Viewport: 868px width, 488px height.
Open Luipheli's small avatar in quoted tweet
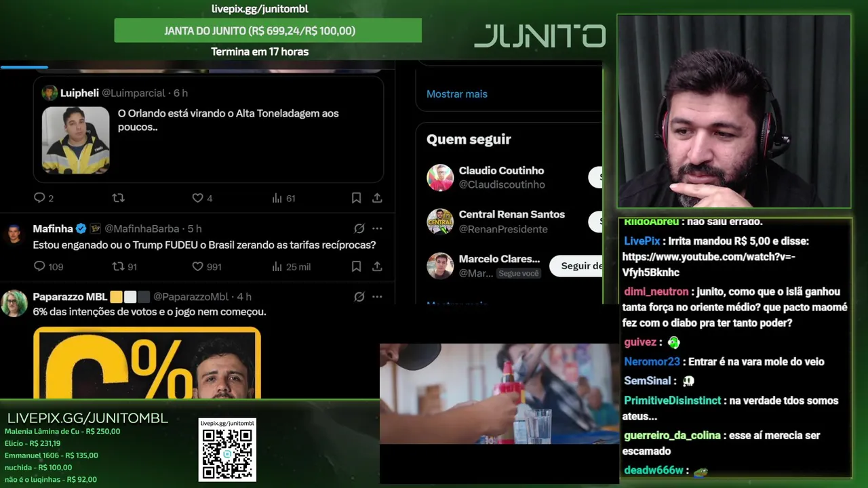pyautogui.click(x=50, y=93)
